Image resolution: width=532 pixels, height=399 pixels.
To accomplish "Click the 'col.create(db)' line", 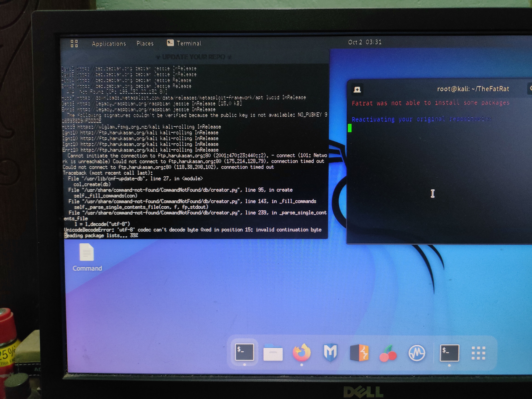I will pos(92,184).
